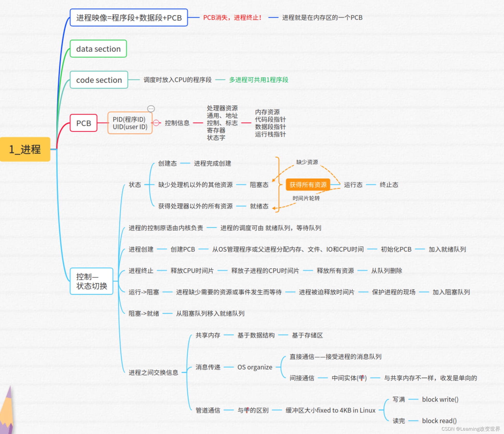Click 进程的调度可由 就绪队列，等待队列
The image size is (504, 434).
click(x=271, y=228)
